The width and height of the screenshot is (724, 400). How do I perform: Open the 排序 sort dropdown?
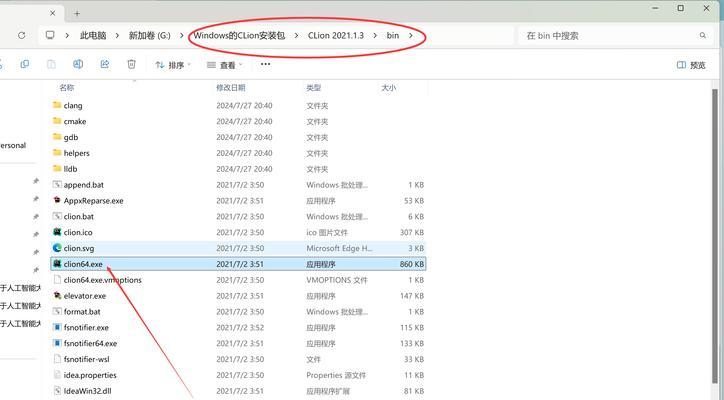pos(173,65)
